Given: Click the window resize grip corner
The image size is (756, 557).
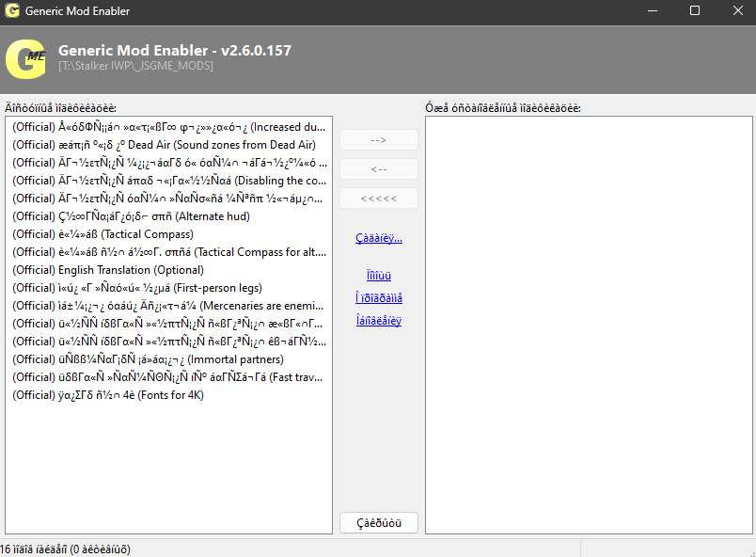Looking at the screenshot, I should pos(751,553).
